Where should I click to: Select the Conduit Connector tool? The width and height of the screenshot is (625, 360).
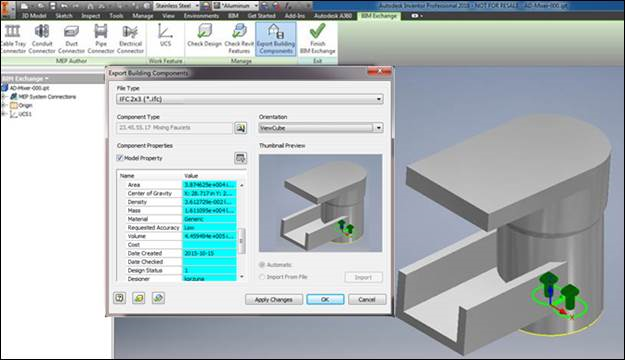42,38
